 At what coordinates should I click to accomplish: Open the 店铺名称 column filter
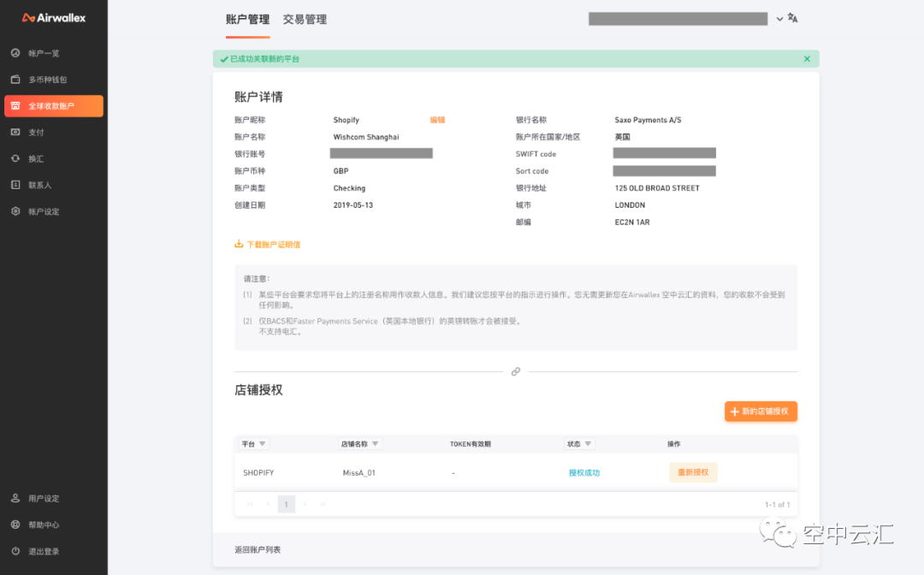coord(376,444)
